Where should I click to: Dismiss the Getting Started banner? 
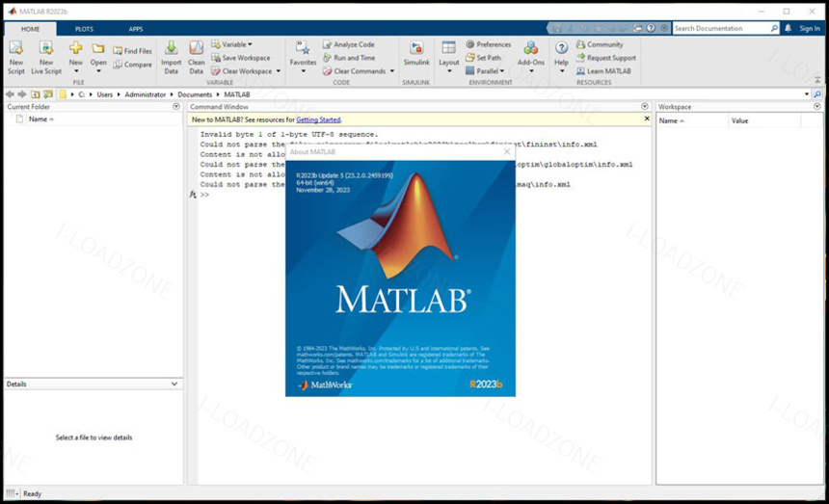point(647,119)
